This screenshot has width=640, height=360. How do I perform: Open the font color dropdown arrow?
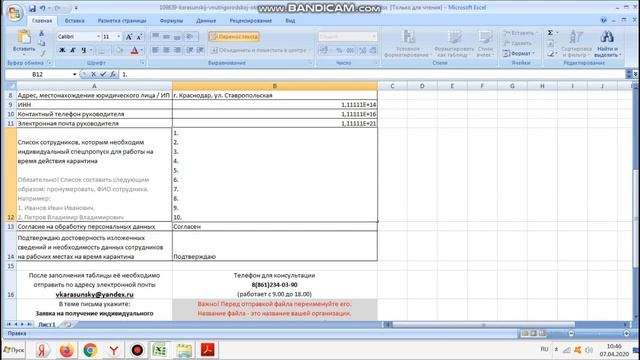click(142, 50)
